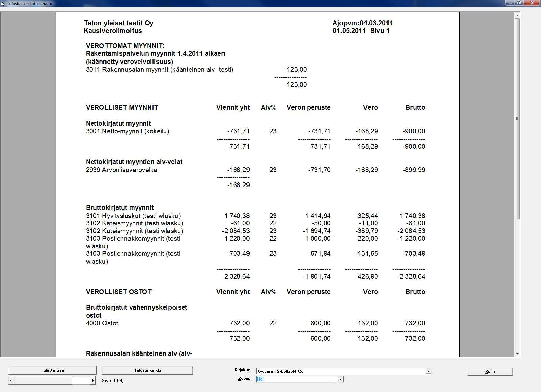The image size is (541, 392).
Task: Click the 'Rakennusalan käänteinen alv' heading
Action: [139, 353]
